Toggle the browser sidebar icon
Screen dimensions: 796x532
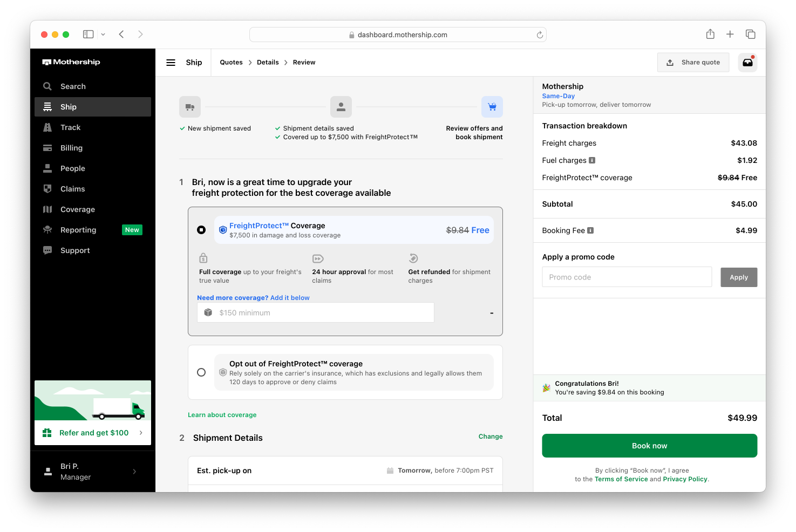(x=88, y=34)
